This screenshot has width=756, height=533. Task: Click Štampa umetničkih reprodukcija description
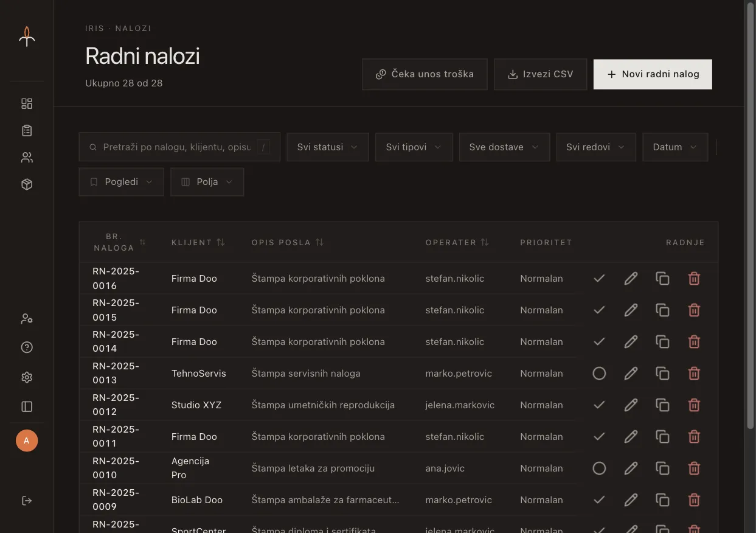pyautogui.click(x=324, y=405)
